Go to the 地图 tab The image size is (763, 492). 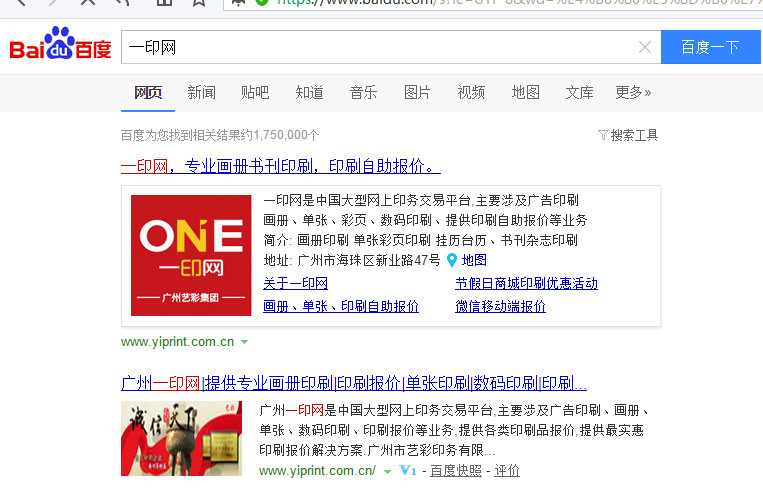(526, 92)
